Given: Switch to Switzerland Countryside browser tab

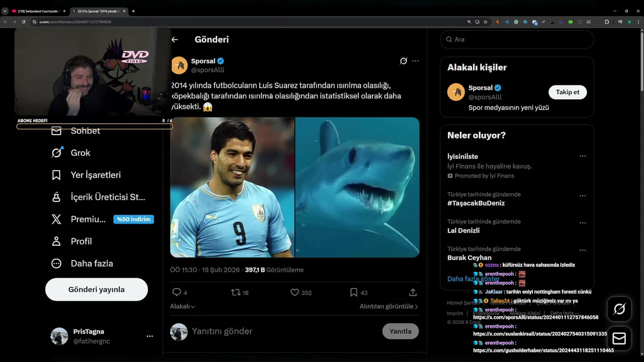Looking at the screenshot, I should [38, 11].
